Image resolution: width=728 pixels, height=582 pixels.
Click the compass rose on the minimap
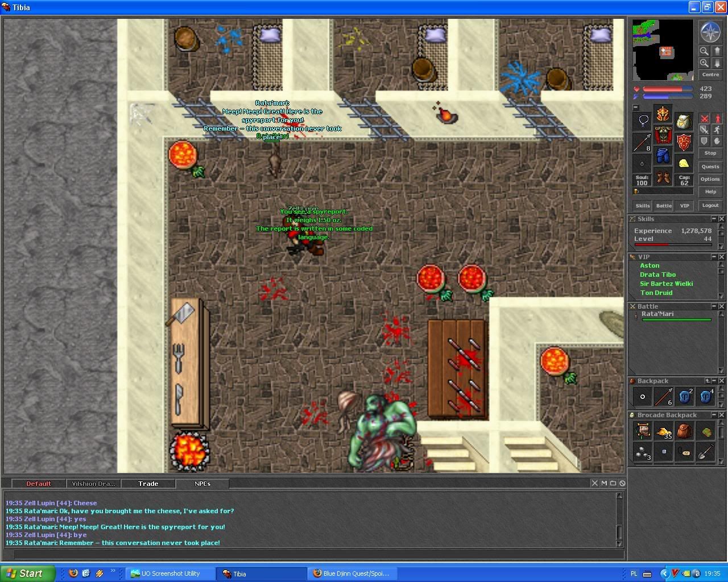710,32
